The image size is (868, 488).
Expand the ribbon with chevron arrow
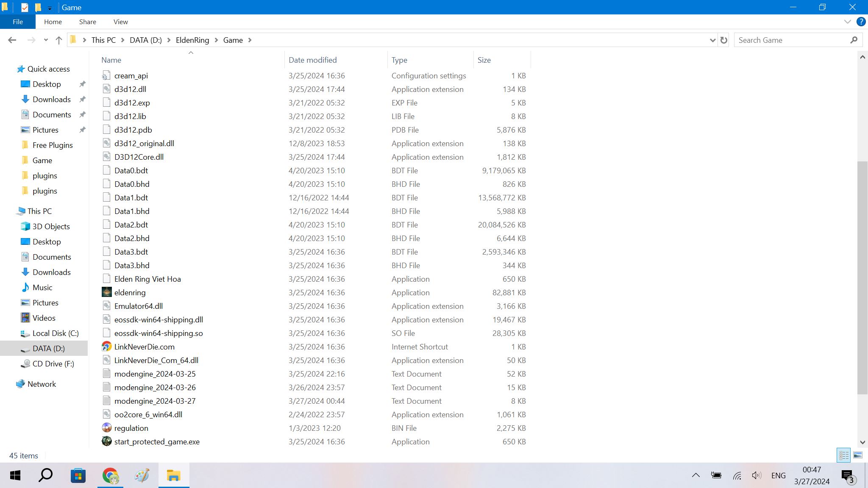click(847, 22)
